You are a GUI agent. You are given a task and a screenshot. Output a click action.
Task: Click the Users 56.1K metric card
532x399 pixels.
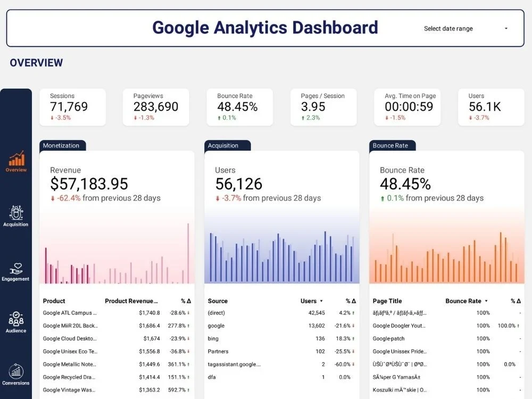490,107
